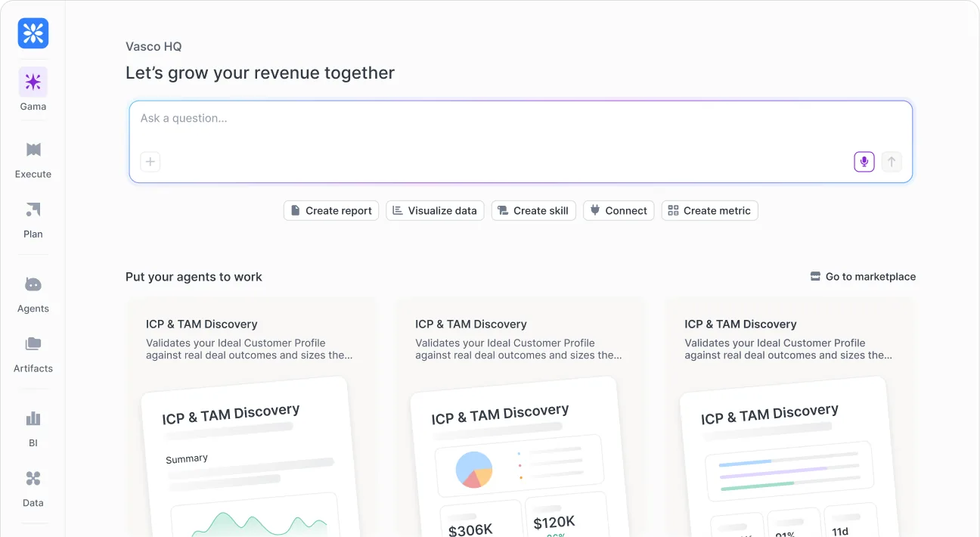Open the Execute section in sidebar

(x=33, y=159)
